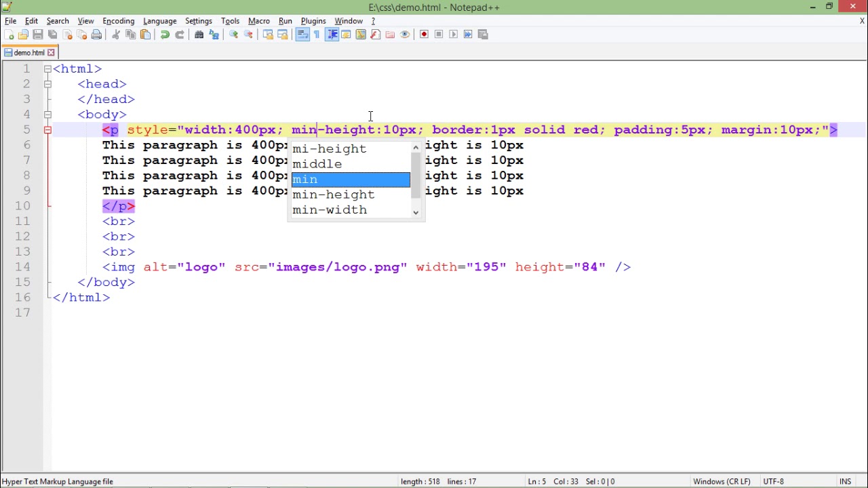868x488 pixels.
Task: Click the Run Macro Multiple Times icon
Action: (468, 35)
